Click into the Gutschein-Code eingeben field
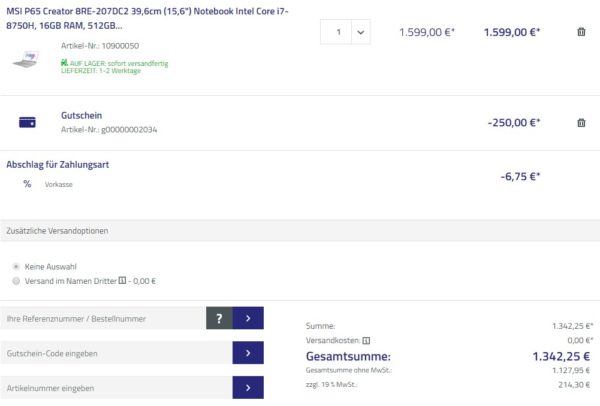Image resolution: width=600 pixels, height=406 pixels. [x=115, y=353]
